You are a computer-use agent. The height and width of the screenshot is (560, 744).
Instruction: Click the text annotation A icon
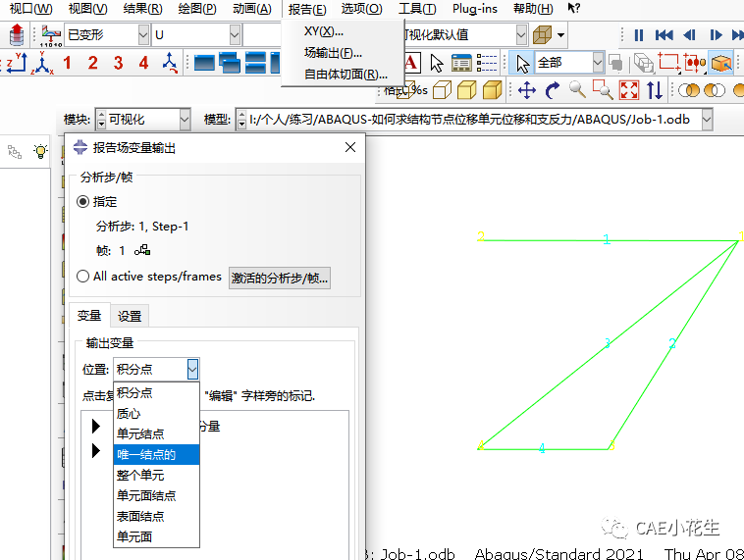pos(412,63)
